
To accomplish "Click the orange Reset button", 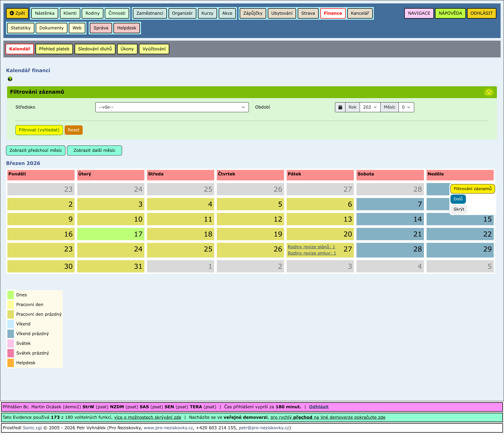I will pyautogui.click(x=73, y=130).
